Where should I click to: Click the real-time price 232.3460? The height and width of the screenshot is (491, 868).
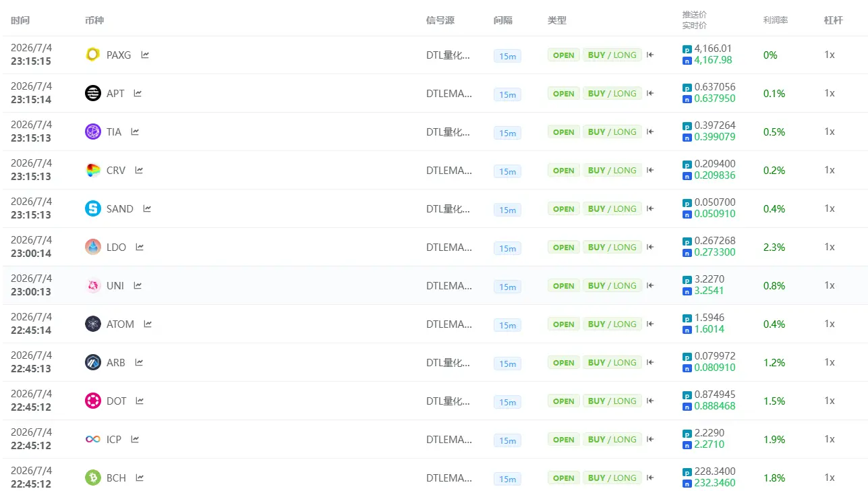click(x=715, y=483)
